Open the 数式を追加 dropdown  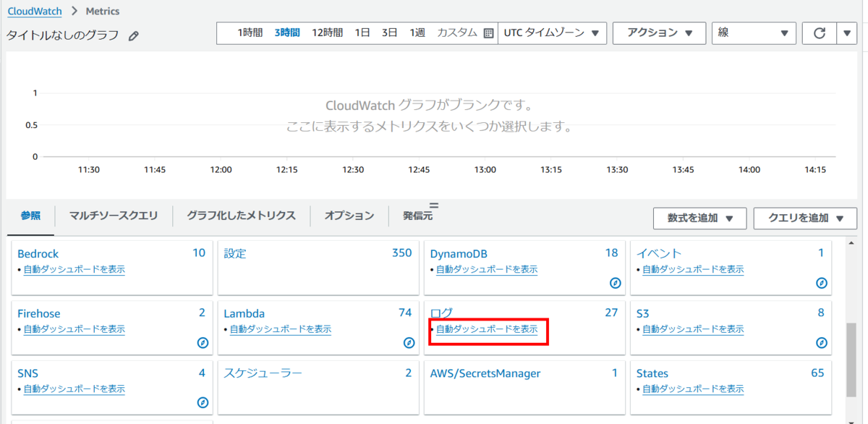click(x=699, y=219)
